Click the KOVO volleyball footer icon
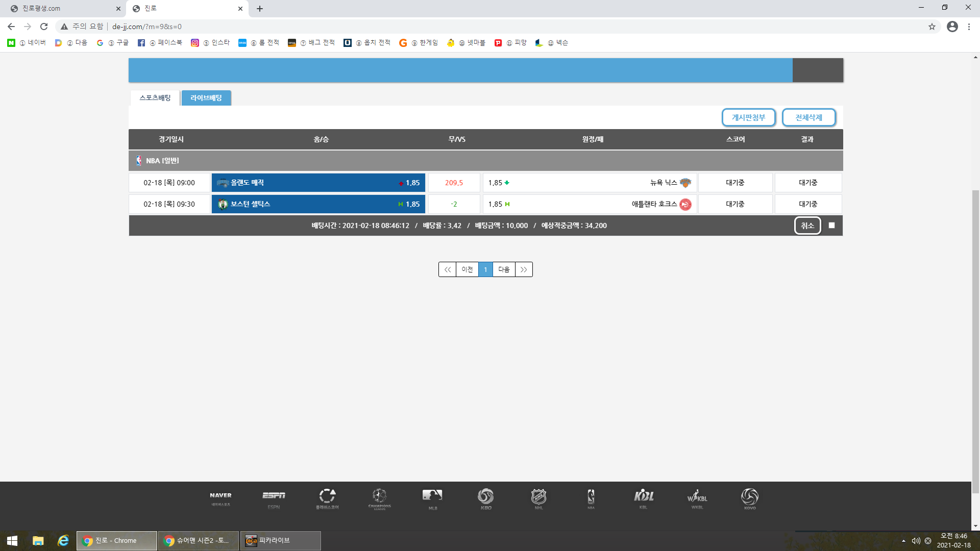980x551 pixels. [749, 498]
